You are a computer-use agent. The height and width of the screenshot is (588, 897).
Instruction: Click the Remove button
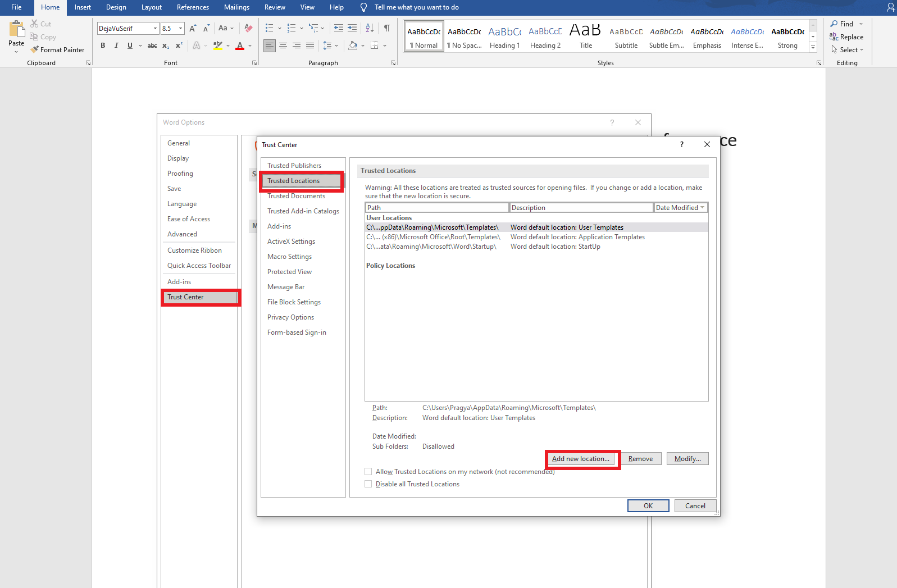click(640, 459)
